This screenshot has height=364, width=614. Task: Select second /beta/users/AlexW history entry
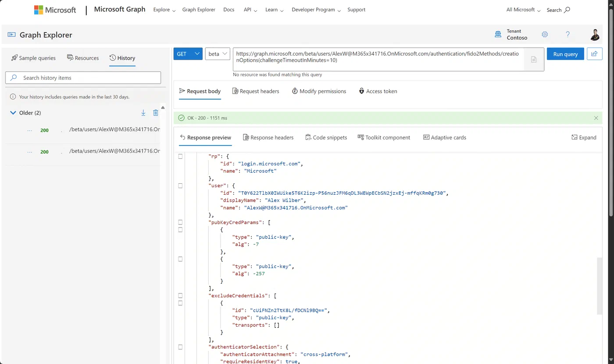(115, 151)
